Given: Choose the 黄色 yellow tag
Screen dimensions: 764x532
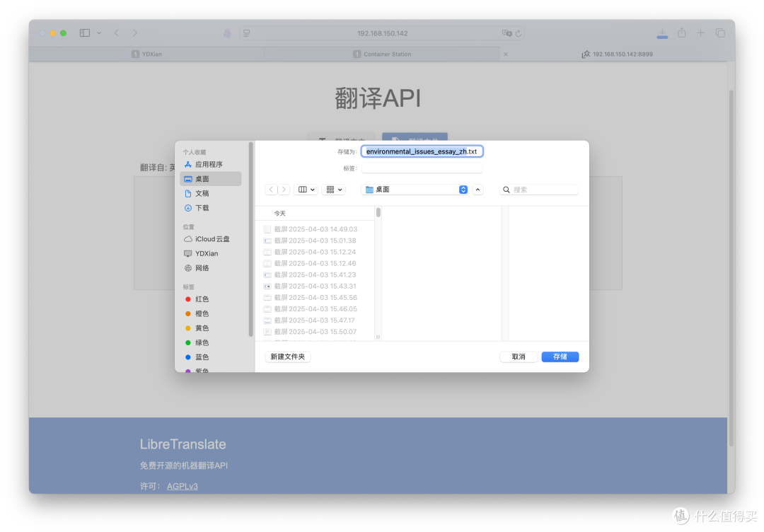Looking at the screenshot, I should pos(211,328).
